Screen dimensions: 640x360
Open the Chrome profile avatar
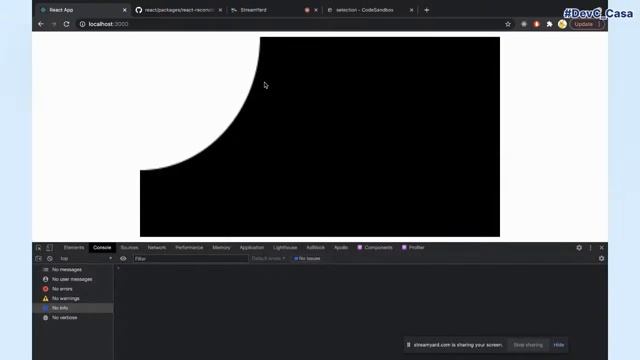click(x=562, y=24)
